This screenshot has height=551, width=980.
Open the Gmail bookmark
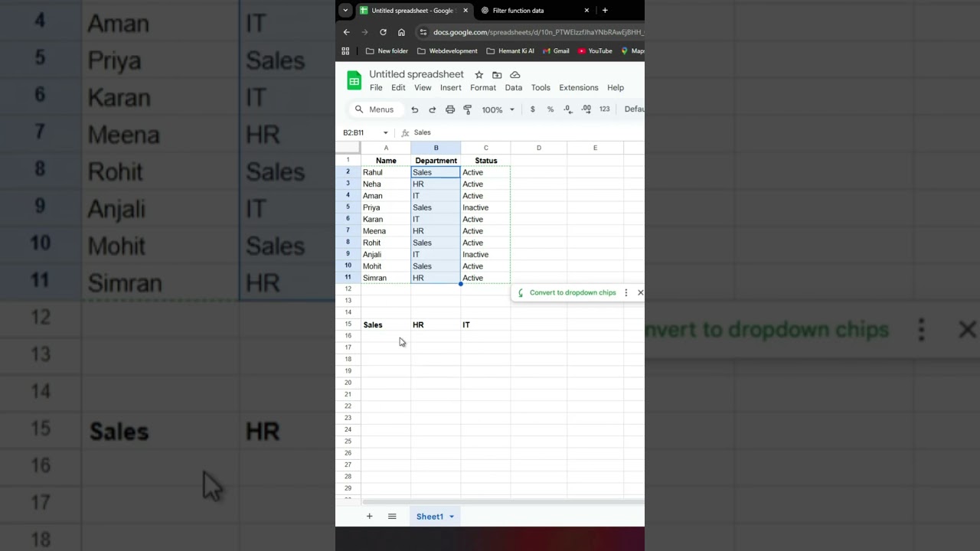point(556,51)
